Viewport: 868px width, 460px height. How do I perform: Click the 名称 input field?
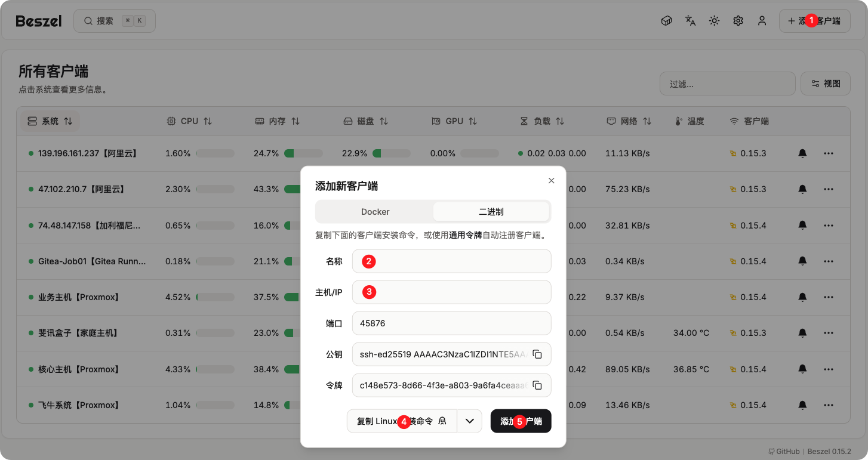[x=451, y=261]
